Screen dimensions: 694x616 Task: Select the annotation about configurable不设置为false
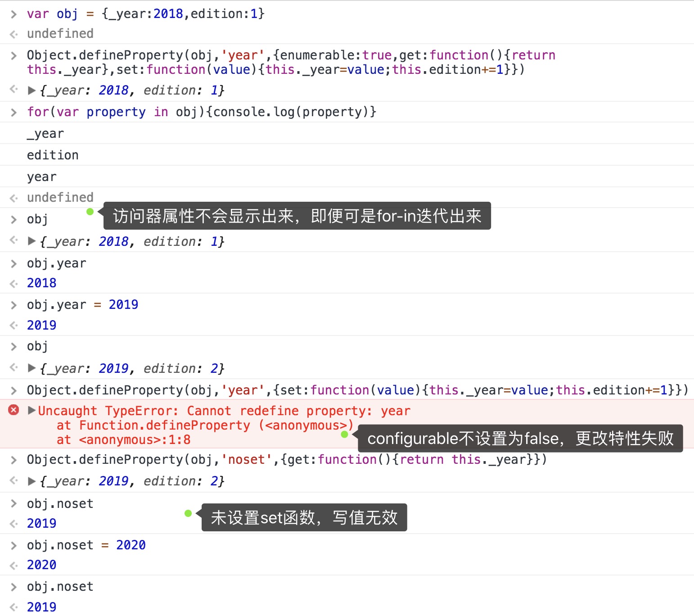click(x=520, y=438)
